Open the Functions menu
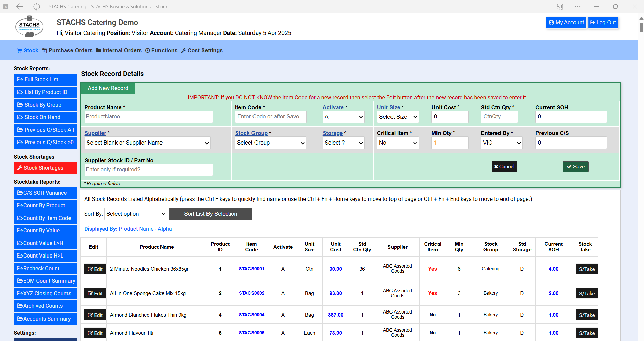The image size is (644, 341). [161, 50]
